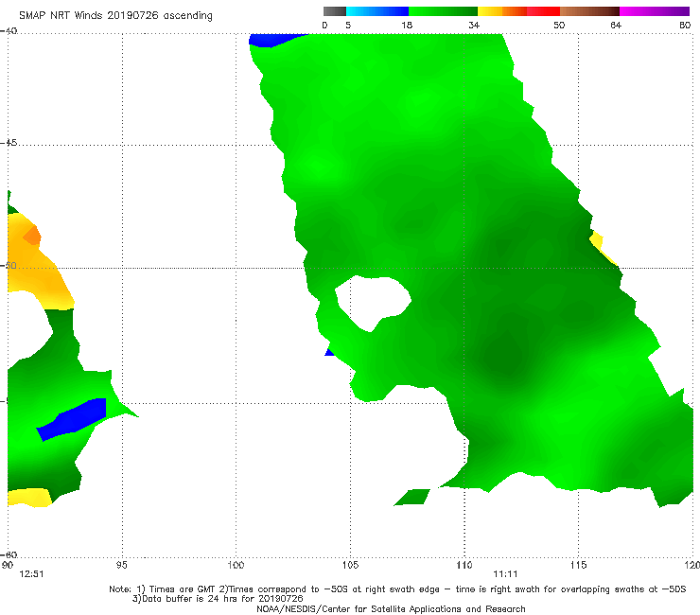
Task: Click the color bar label '18'
Action: click(407, 25)
